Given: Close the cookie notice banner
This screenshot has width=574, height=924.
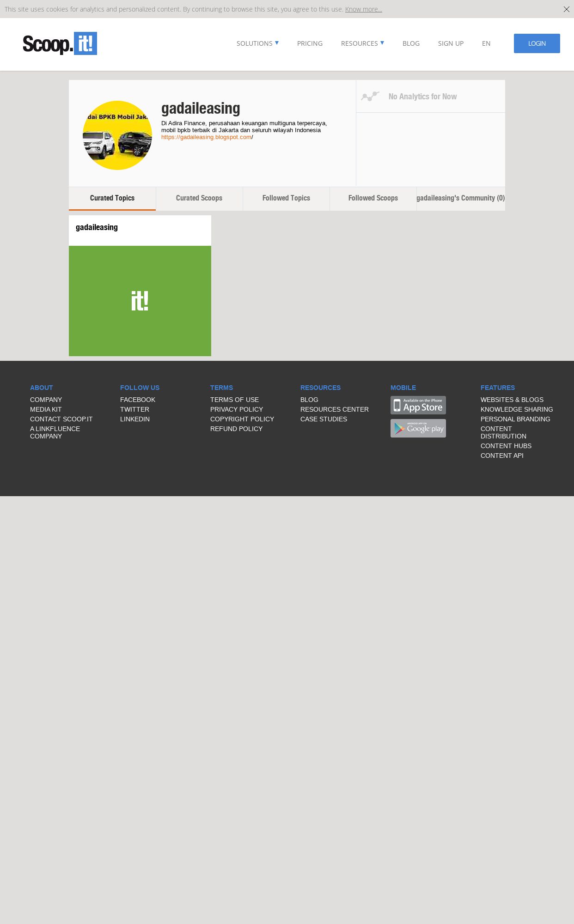Looking at the screenshot, I should (x=566, y=9).
